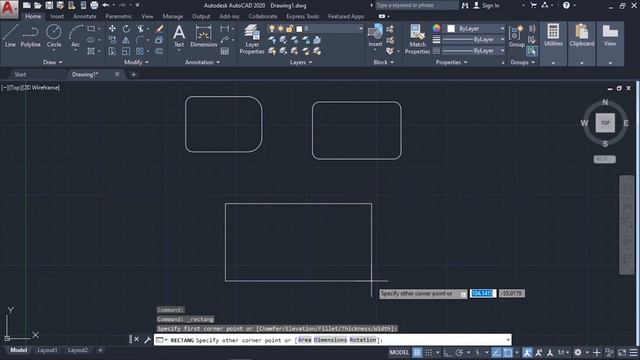Select the Array tool
This screenshot has width=640, height=360.
[x=140, y=51]
